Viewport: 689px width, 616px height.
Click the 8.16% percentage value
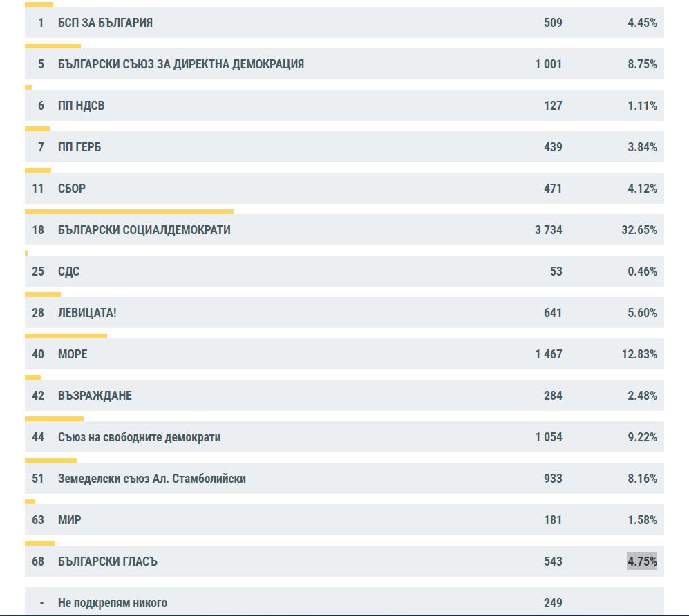(642, 478)
